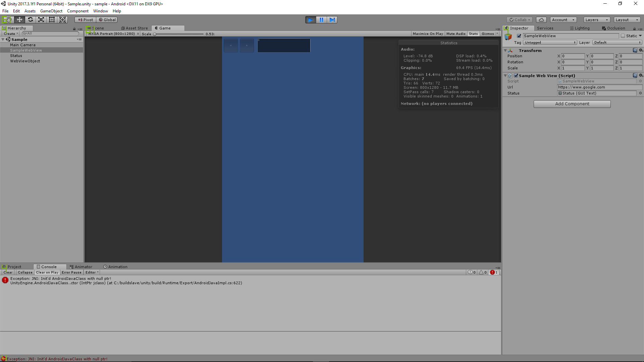Open the Gizmos dropdown
The image size is (644, 362).
point(490,34)
